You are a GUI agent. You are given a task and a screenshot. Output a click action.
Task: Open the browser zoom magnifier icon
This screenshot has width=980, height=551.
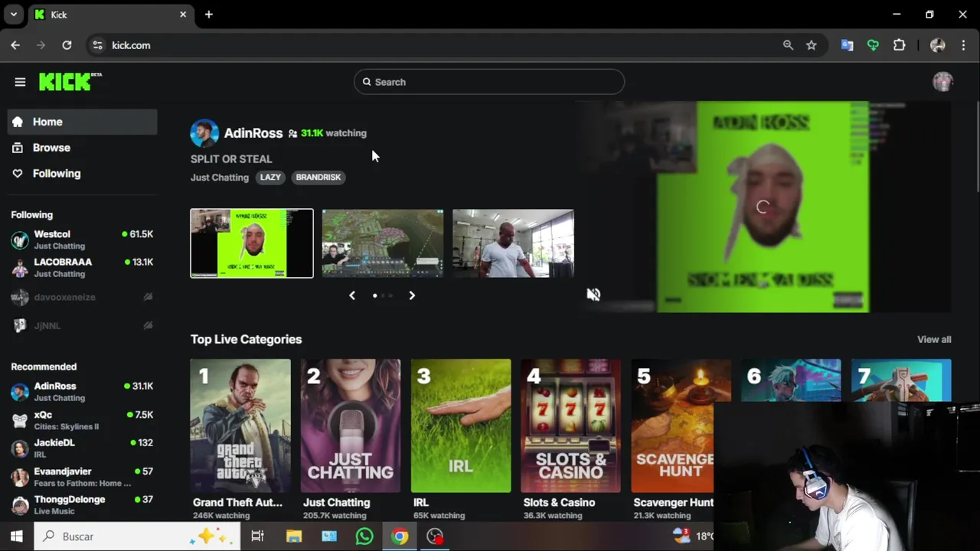tap(788, 45)
